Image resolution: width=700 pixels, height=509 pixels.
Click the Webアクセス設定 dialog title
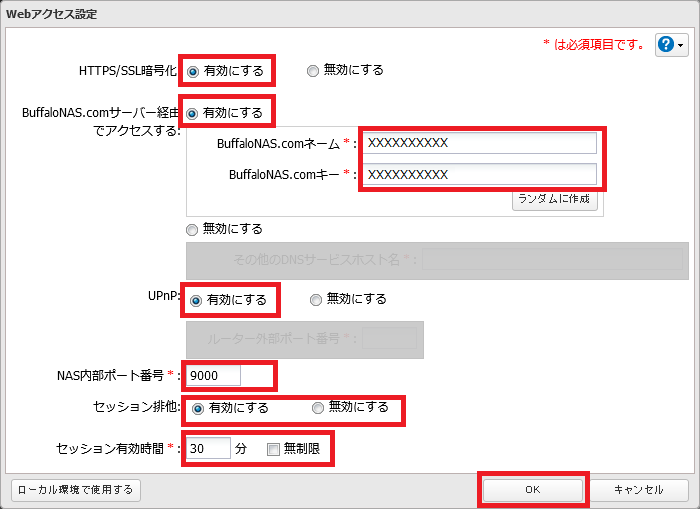51,14
